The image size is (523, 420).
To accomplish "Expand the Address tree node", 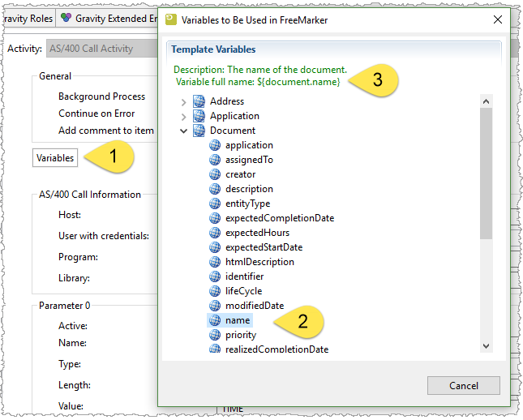I will coord(183,102).
